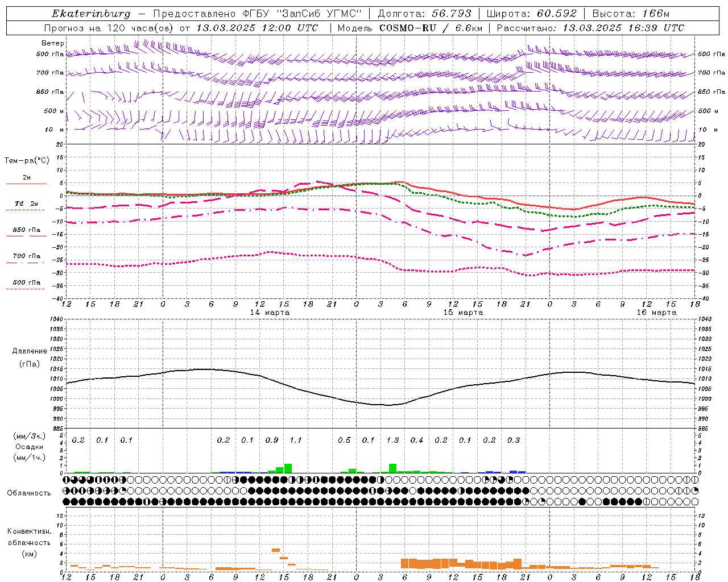
Task: Click the 'Конвективн.' convective cloud label
Action: click(x=29, y=531)
